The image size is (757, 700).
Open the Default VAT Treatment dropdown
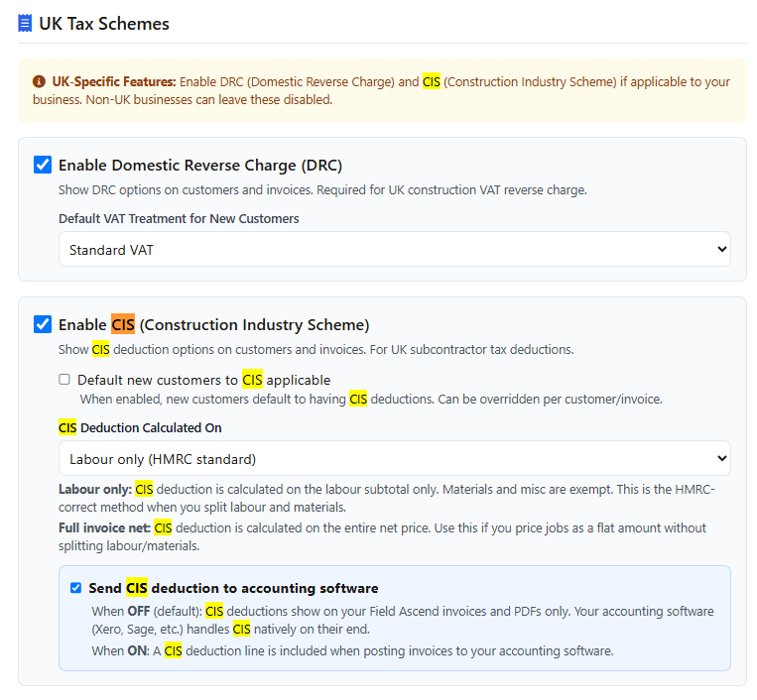click(x=395, y=249)
